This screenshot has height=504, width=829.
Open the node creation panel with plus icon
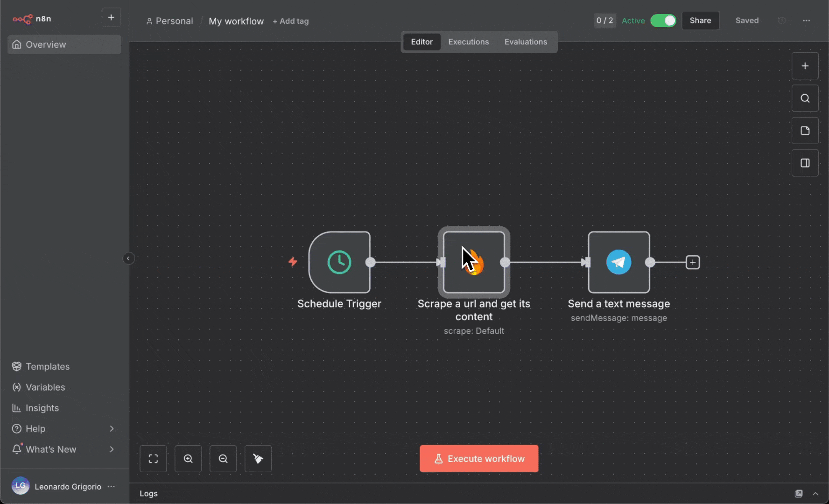805,65
